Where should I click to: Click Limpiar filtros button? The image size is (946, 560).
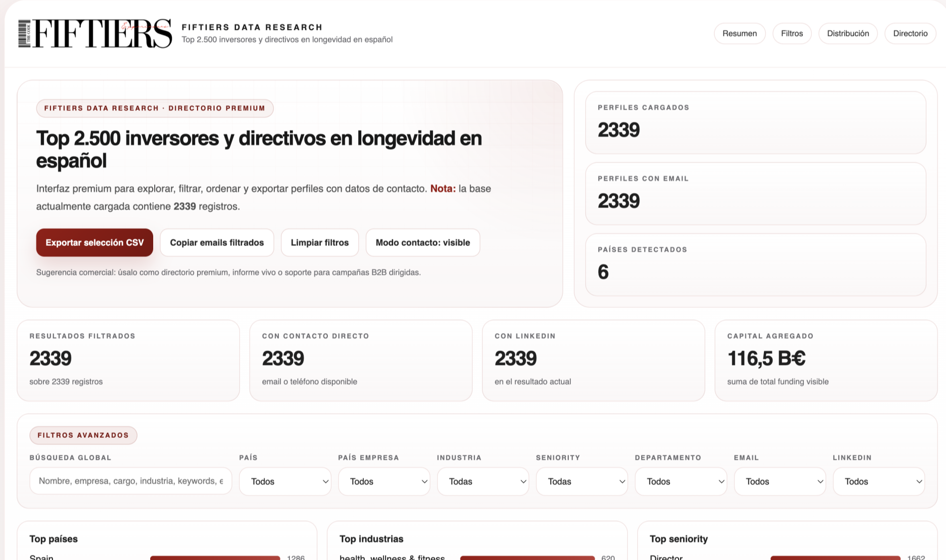(x=319, y=242)
